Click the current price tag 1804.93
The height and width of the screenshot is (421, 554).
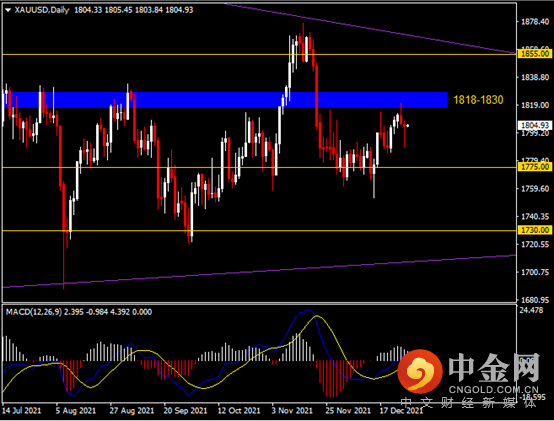tap(535, 125)
